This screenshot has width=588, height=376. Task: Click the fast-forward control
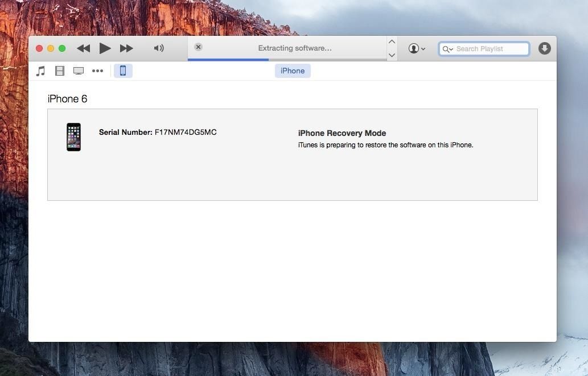pos(126,48)
